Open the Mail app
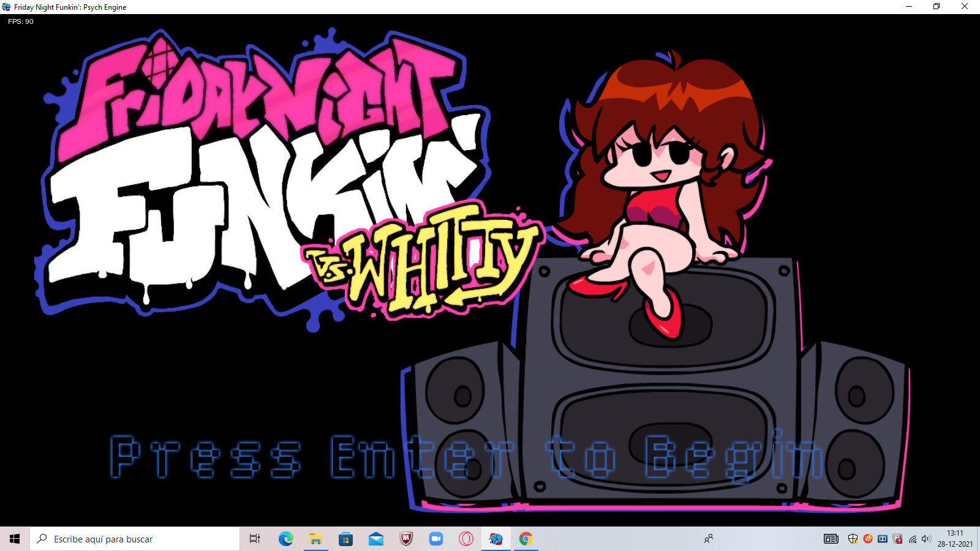Image resolution: width=980 pixels, height=551 pixels. click(x=375, y=539)
